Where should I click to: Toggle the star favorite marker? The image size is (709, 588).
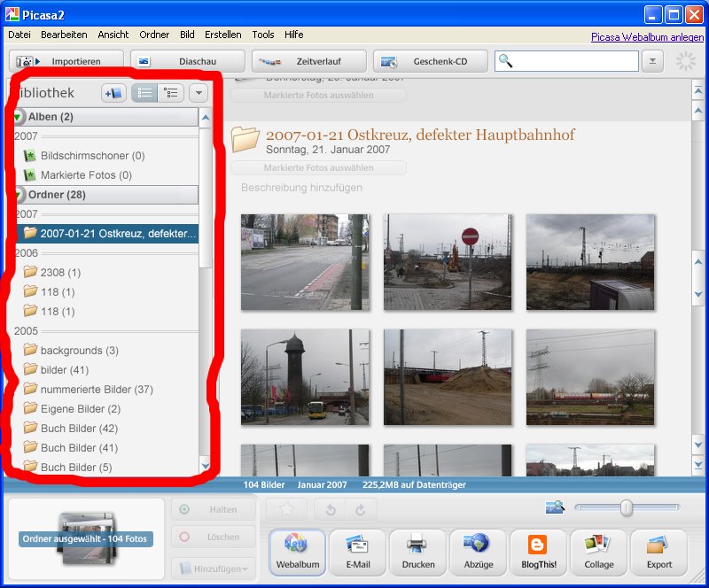click(x=285, y=509)
